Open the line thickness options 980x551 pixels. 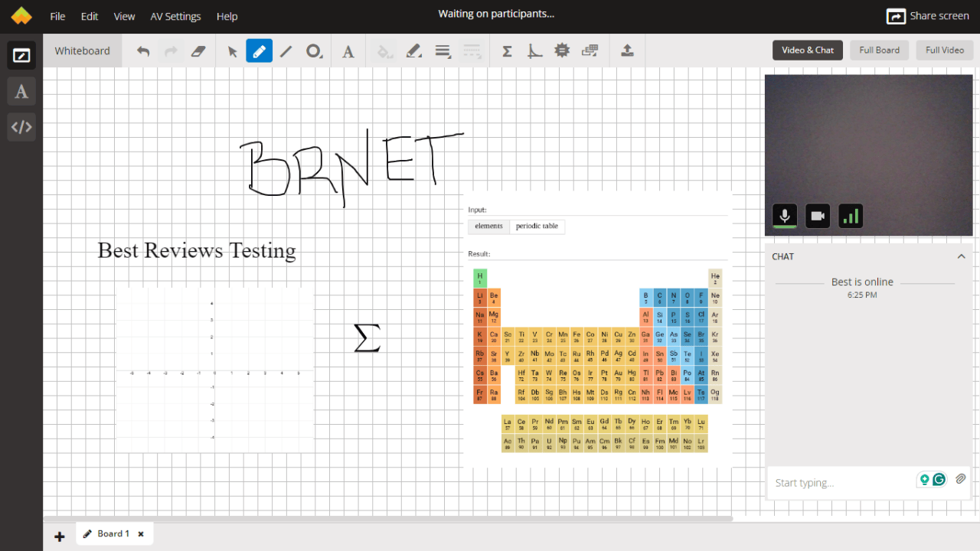coord(443,51)
